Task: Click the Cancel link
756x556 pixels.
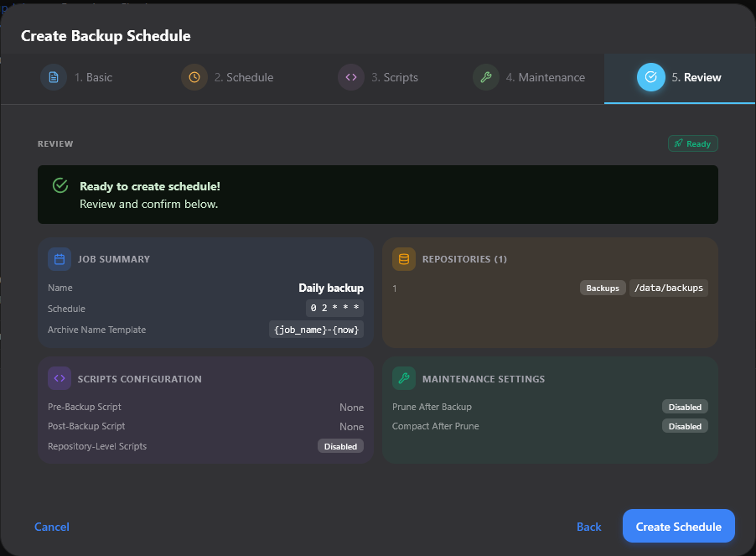Action: [51, 527]
